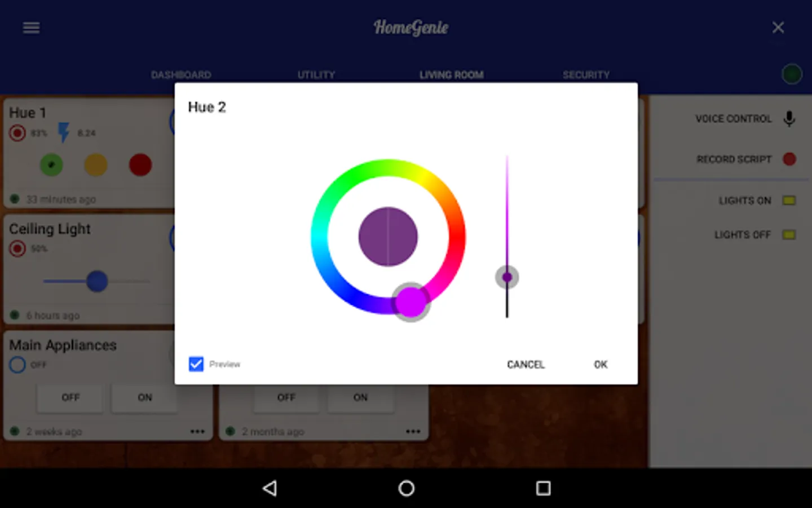Screen dimensions: 812x508
Task: Select Voice Control label
Action: (733, 119)
